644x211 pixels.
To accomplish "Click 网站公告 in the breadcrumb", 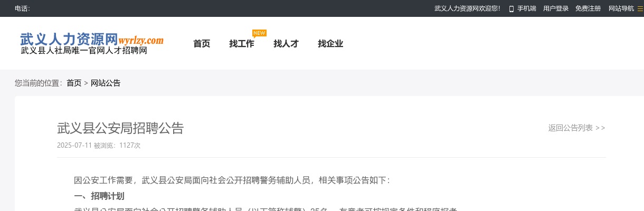I will click(x=106, y=83).
